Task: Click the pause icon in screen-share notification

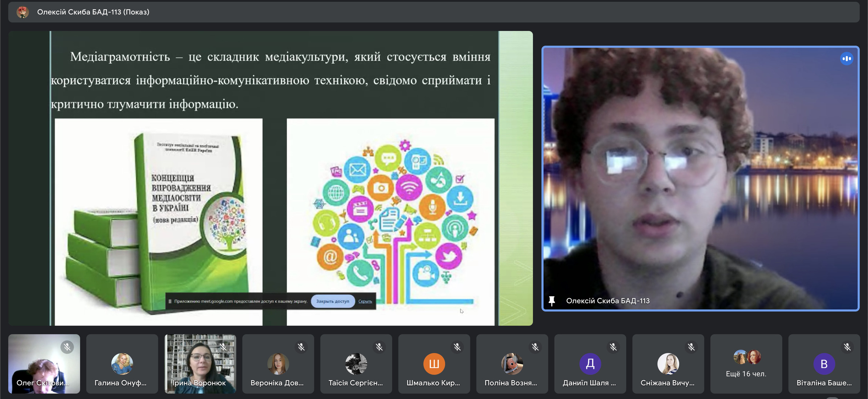Action: pyautogui.click(x=170, y=301)
